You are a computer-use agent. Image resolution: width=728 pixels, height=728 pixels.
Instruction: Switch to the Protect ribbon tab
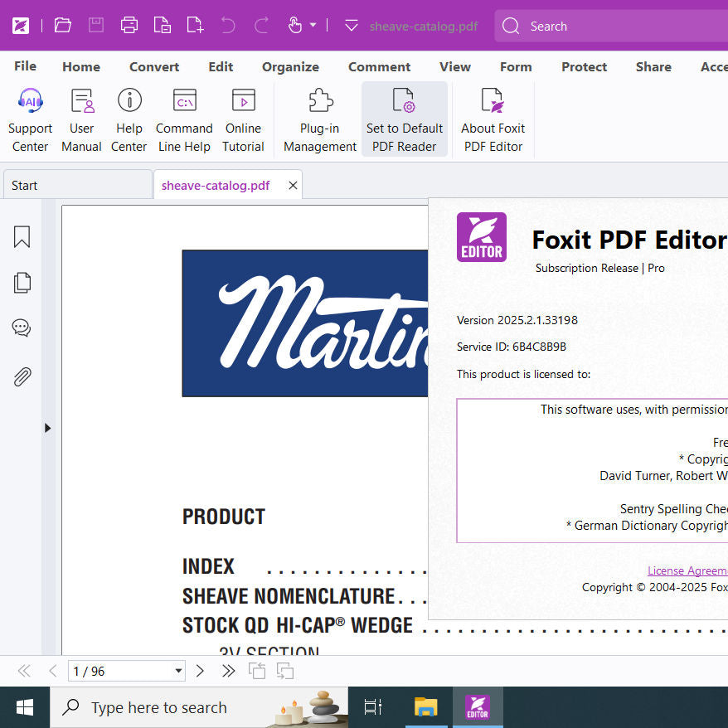(x=584, y=67)
